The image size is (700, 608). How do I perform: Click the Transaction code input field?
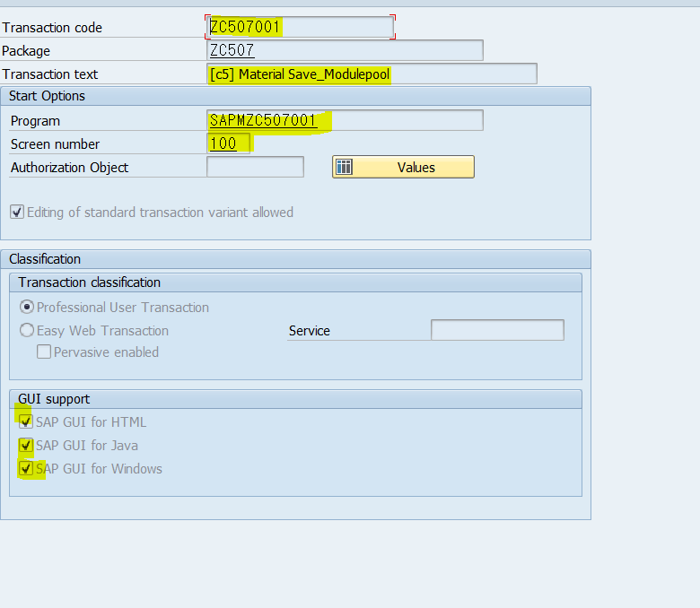[300, 27]
